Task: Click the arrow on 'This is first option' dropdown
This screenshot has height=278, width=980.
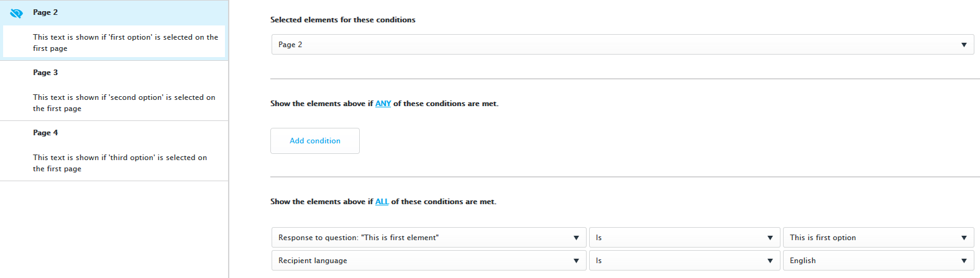Action: click(x=964, y=238)
